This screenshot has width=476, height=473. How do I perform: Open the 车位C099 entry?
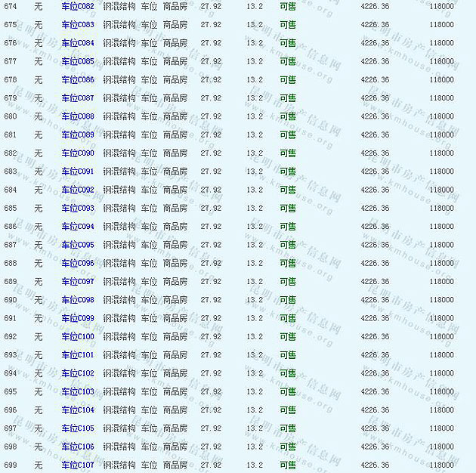coord(78,318)
